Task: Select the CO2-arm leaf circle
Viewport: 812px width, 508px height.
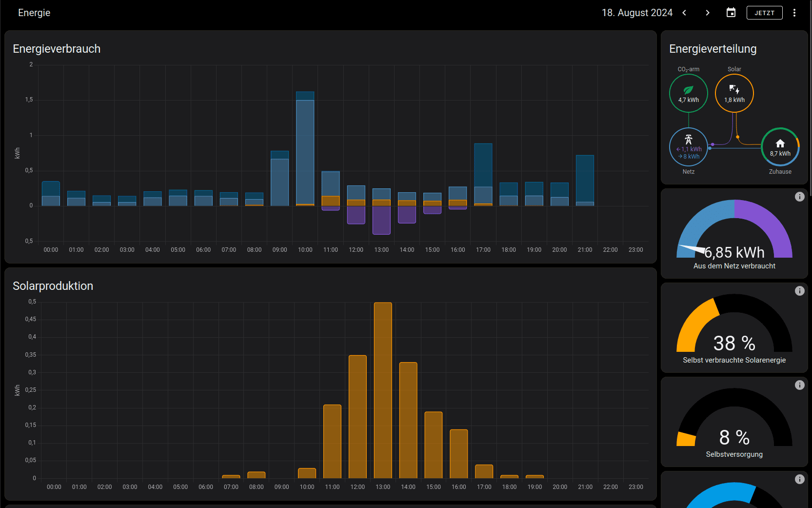Action: pos(689,93)
